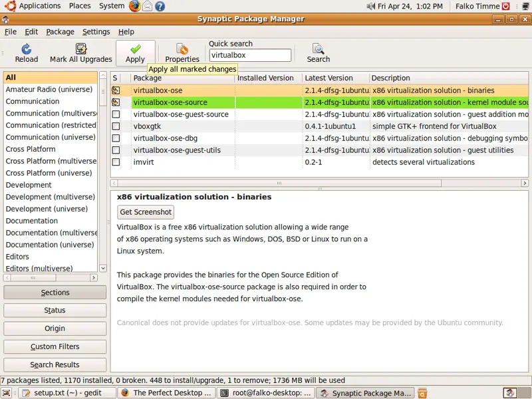Click the date and time in the top panel
Viewport: 532px width, 399px height.
point(410,6)
